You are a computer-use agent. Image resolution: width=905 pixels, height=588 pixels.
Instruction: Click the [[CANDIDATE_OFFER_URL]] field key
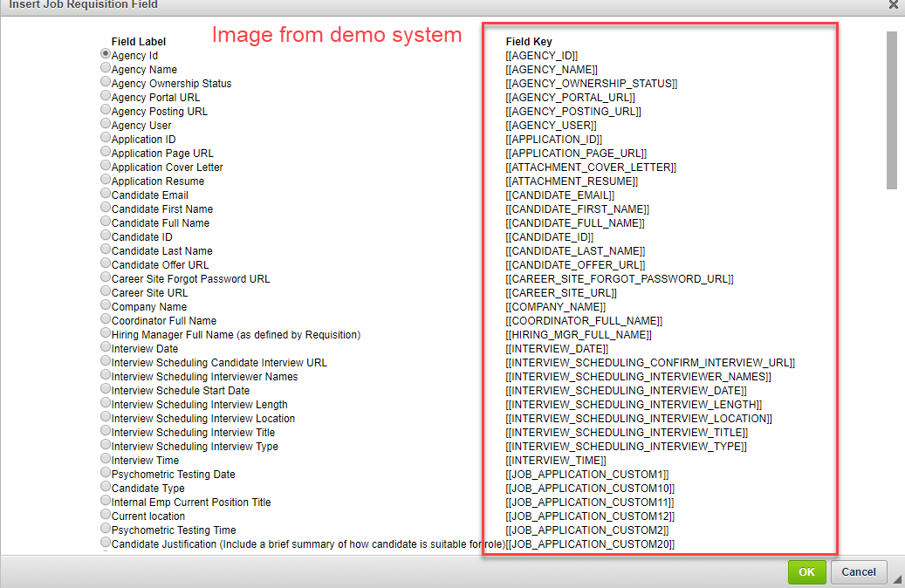(x=575, y=265)
